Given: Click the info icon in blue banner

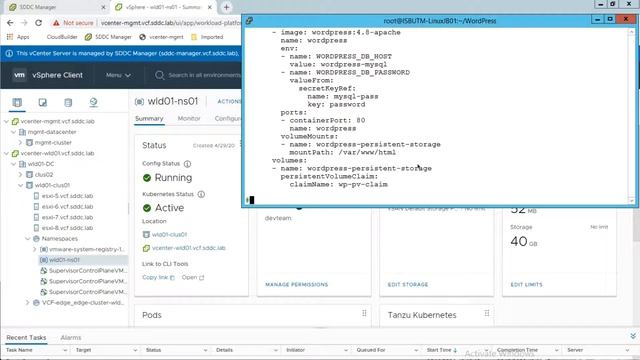Looking at the screenshot, I should click(9, 53).
